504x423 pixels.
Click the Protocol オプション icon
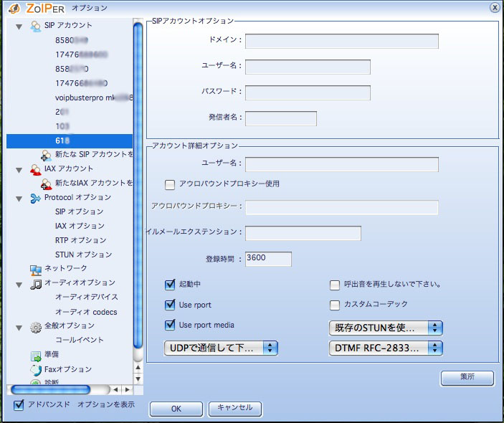tap(35, 198)
